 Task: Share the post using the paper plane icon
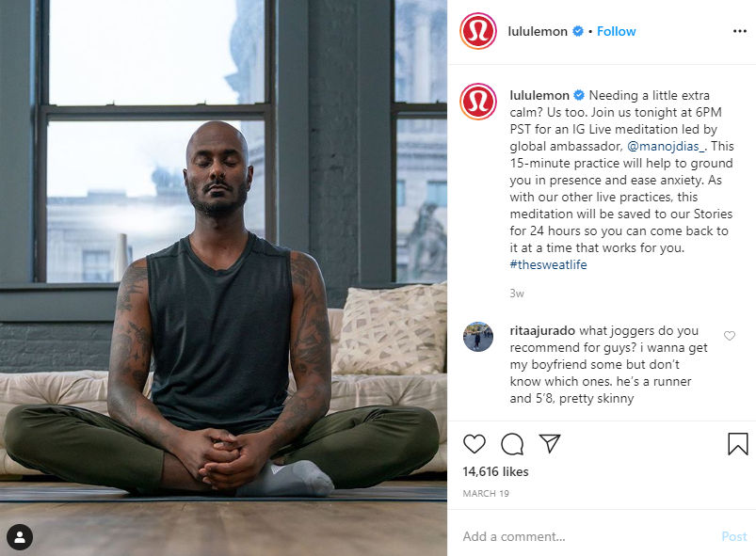550,443
